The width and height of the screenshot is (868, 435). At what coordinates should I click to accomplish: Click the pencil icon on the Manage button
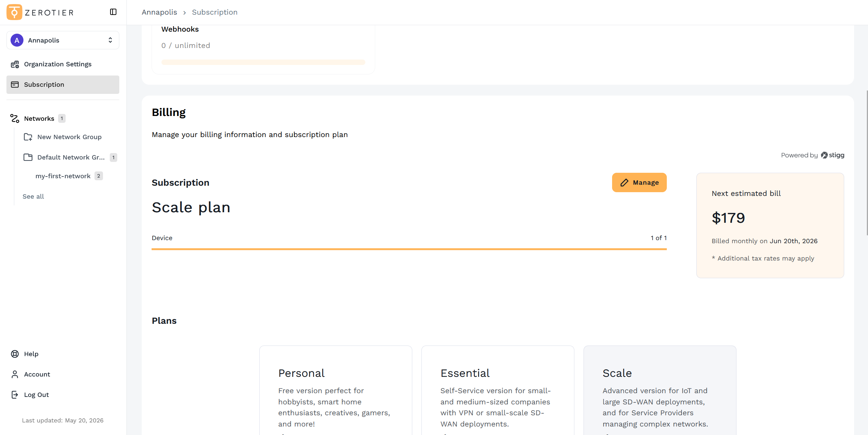pos(624,183)
